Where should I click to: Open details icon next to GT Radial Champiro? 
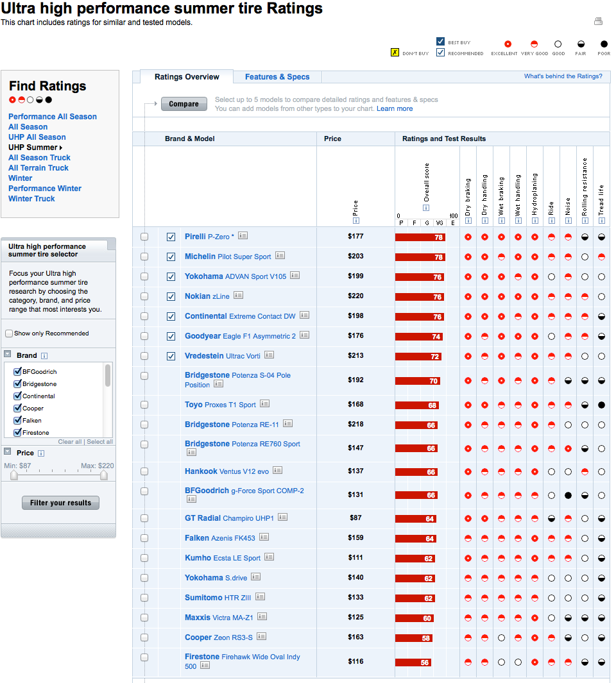click(282, 517)
